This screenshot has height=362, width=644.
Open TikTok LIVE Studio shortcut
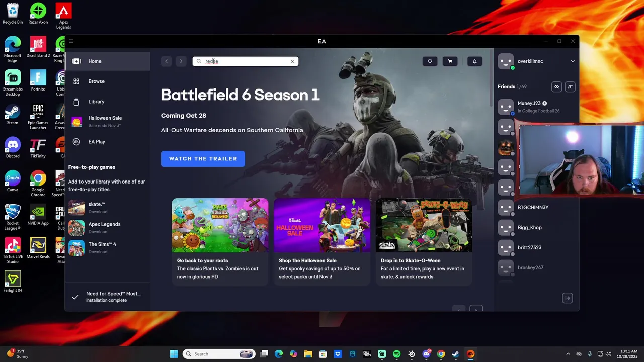[x=13, y=251]
